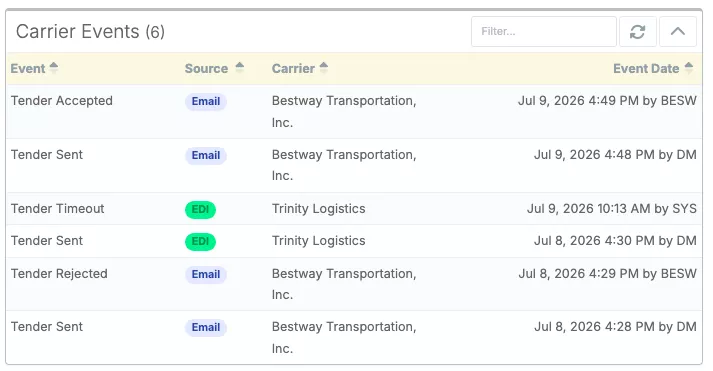Click the Email badge on Tender Rejected row

click(206, 274)
